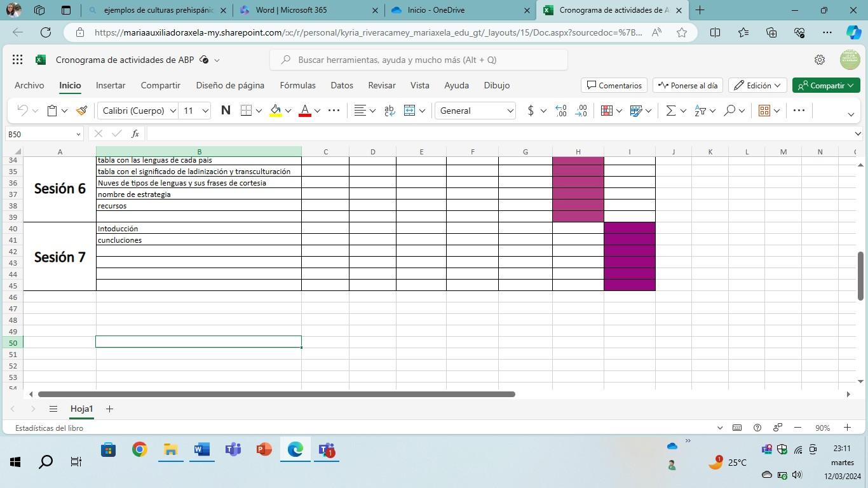The image size is (868, 488).
Task: Open conditional formatting icon
Action: click(x=607, y=111)
